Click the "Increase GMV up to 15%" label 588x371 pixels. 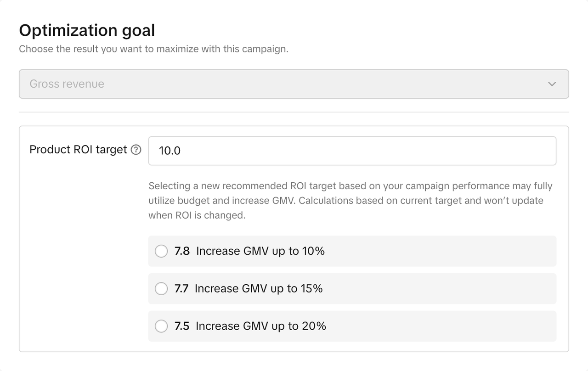(x=259, y=288)
